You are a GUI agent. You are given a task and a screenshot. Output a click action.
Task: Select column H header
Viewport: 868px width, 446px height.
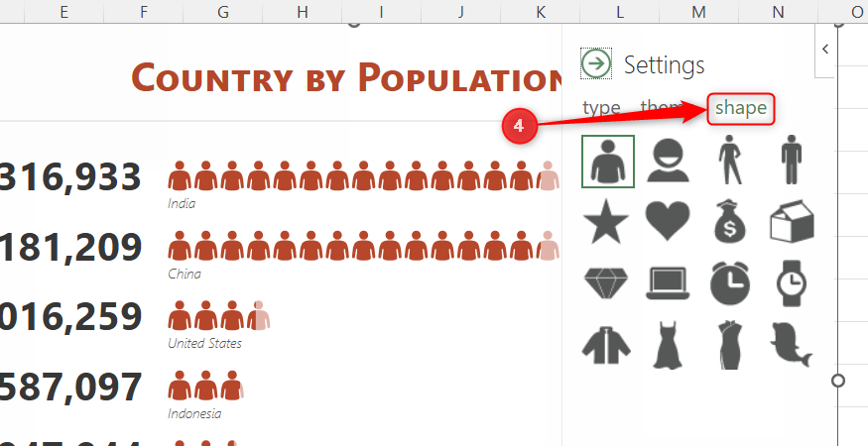tap(302, 12)
